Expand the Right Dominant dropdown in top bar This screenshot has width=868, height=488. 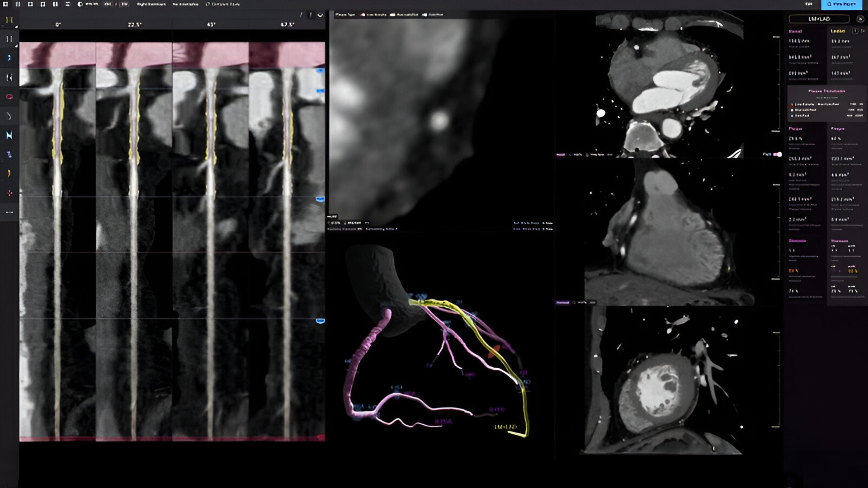coord(151,4)
